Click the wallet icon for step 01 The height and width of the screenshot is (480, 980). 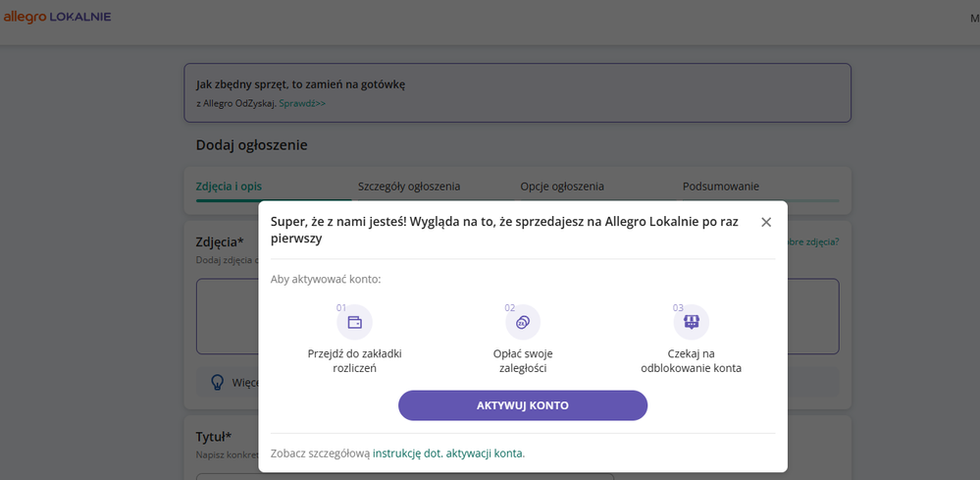[x=354, y=322]
